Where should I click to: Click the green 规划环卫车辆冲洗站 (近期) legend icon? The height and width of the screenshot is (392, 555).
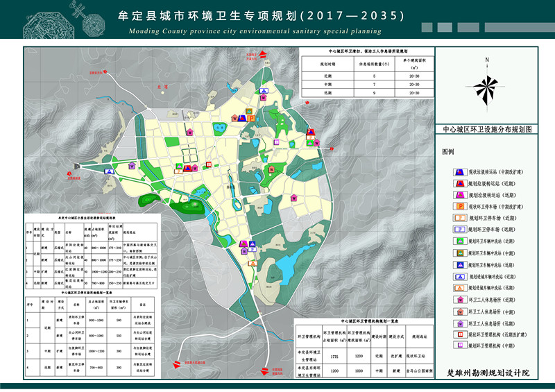pyautogui.click(x=459, y=241)
